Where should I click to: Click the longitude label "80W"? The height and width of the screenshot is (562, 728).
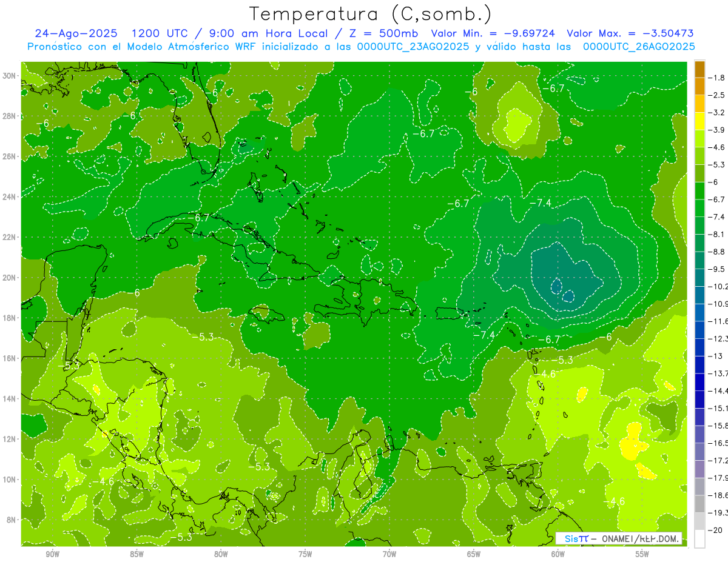point(221,554)
